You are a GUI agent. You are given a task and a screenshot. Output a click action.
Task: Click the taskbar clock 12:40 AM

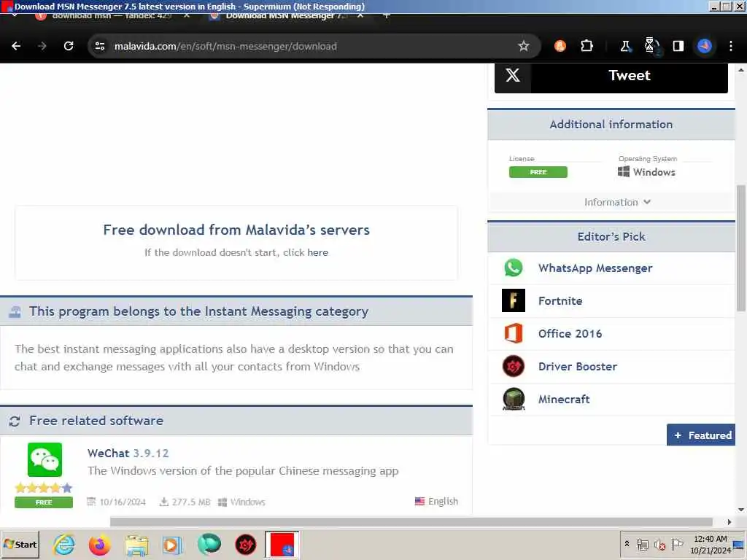tap(711, 539)
